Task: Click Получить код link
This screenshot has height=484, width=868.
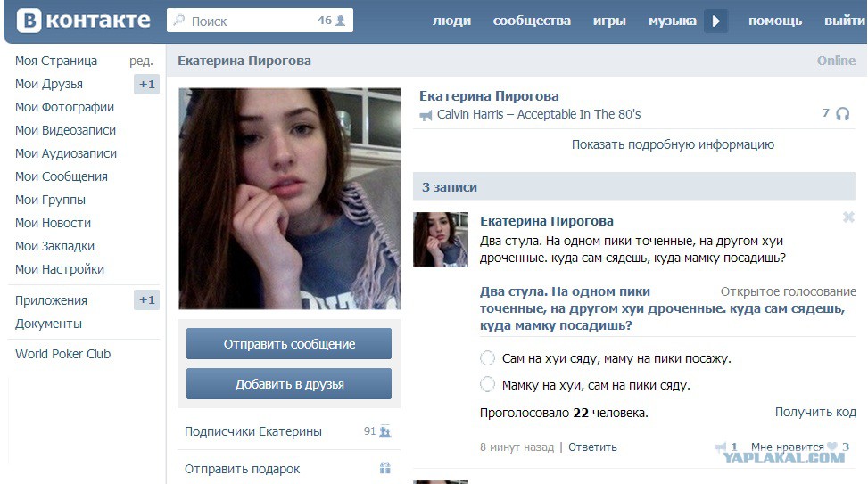Action: [x=815, y=412]
